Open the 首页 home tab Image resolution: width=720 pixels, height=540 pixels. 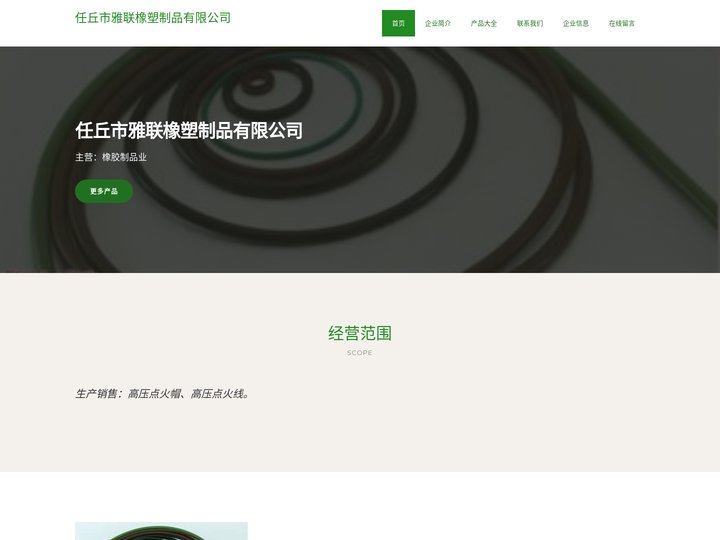click(398, 23)
